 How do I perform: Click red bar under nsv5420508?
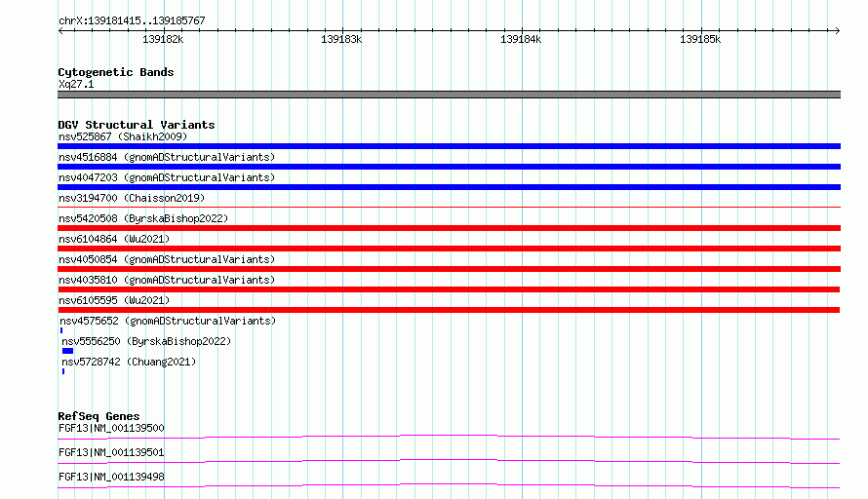point(449,228)
